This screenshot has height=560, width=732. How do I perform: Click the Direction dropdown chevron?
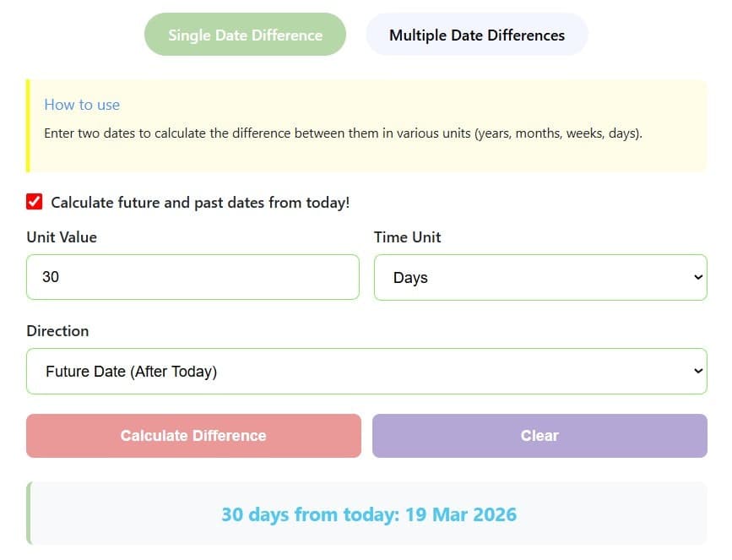click(697, 371)
